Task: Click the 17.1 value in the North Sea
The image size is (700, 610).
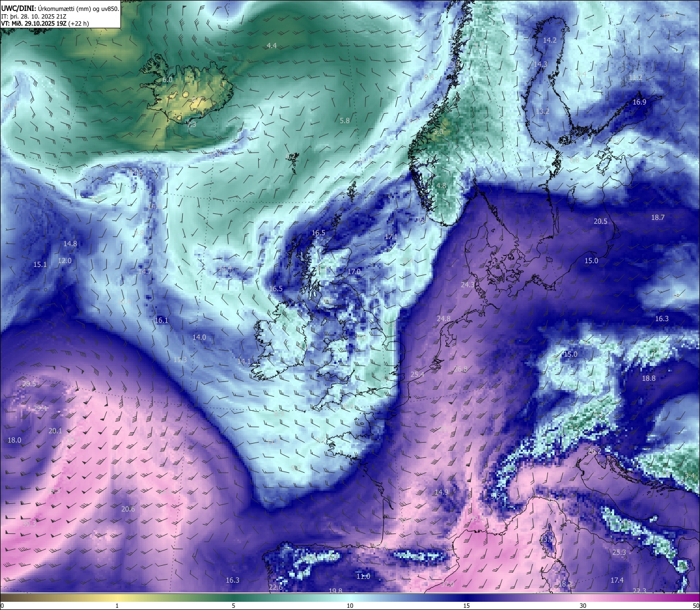Action: (391, 237)
